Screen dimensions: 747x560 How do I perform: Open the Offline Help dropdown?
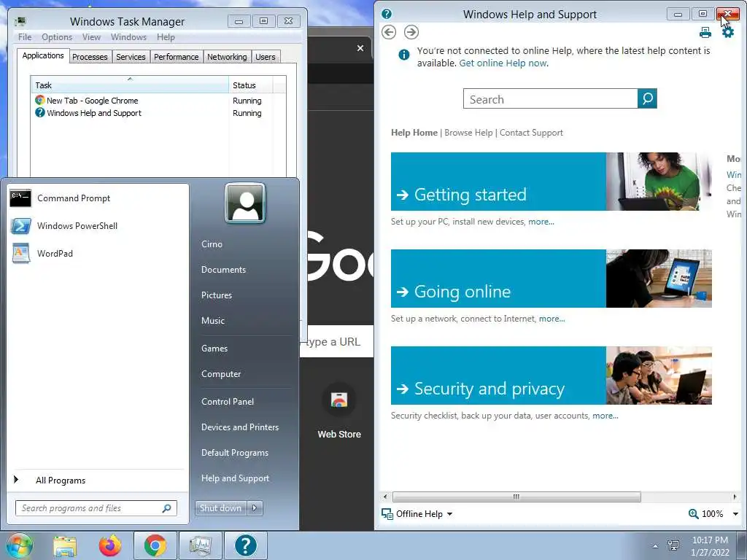pyautogui.click(x=417, y=514)
